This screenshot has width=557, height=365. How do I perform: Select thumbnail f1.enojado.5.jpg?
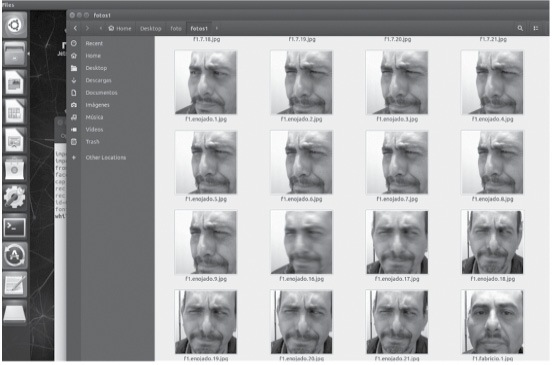(x=206, y=162)
